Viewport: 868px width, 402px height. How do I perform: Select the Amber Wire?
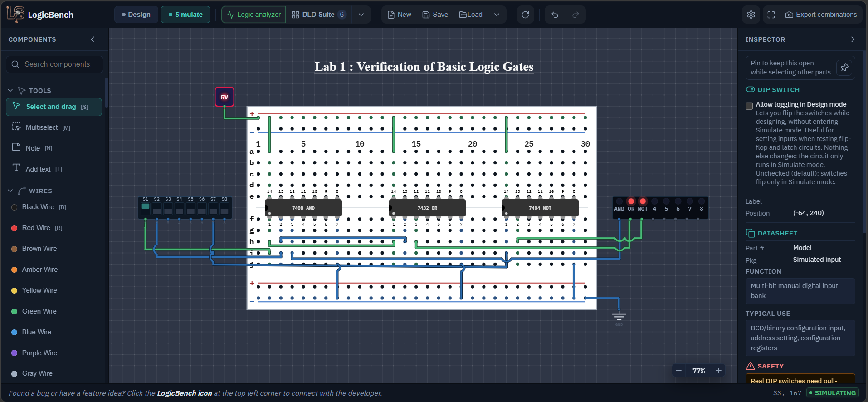(54, 270)
